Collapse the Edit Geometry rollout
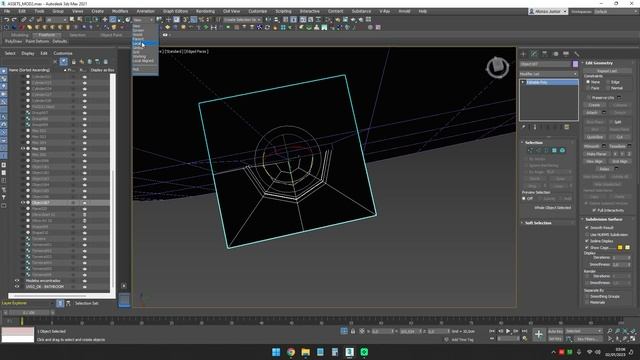 [599, 63]
